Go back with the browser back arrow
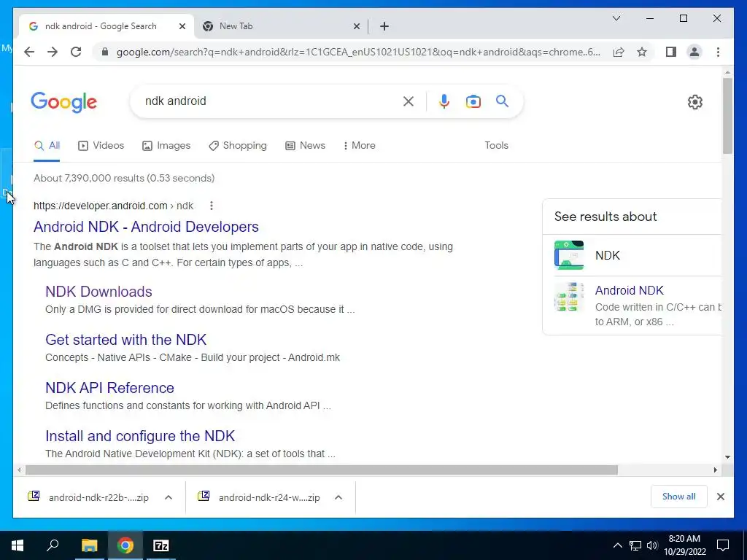Image resolution: width=747 pixels, height=560 pixels. click(x=29, y=52)
